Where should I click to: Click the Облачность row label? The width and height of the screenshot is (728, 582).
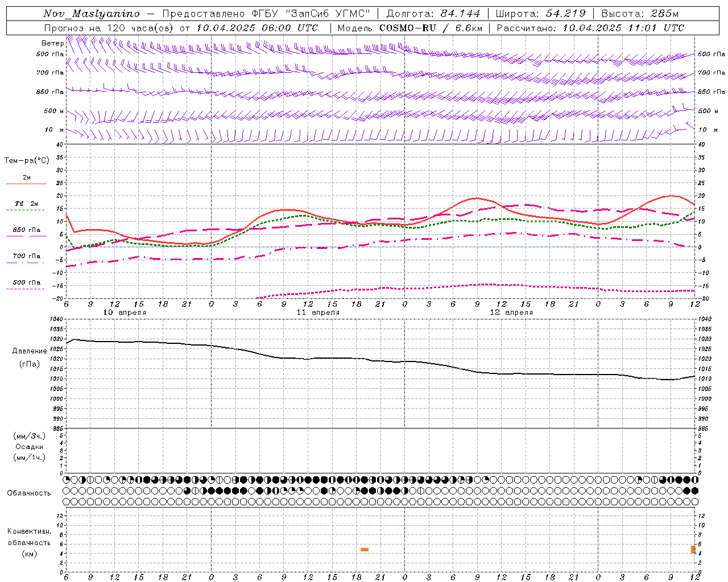28,493
